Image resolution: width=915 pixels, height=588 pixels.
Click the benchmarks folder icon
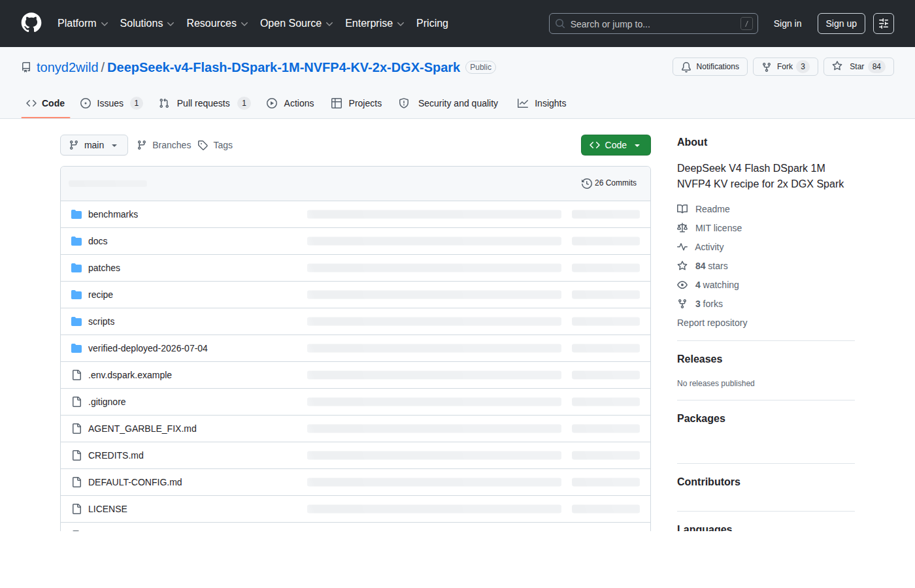coord(76,214)
